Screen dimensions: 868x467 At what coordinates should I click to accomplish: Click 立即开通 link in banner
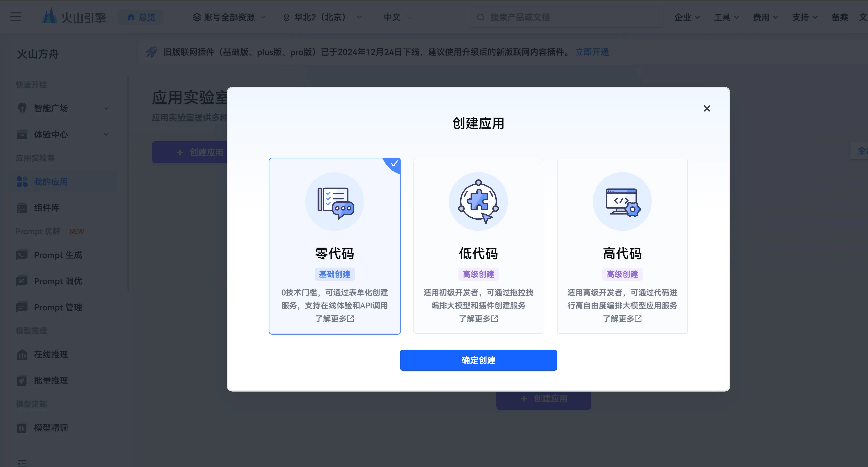point(592,52)
